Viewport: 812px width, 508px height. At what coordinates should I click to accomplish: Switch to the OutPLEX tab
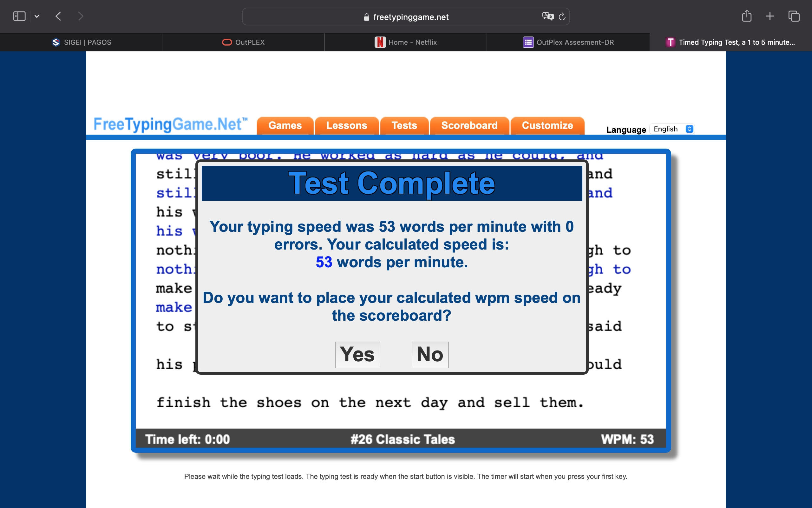pyautogui.click(x=243, y=42)
